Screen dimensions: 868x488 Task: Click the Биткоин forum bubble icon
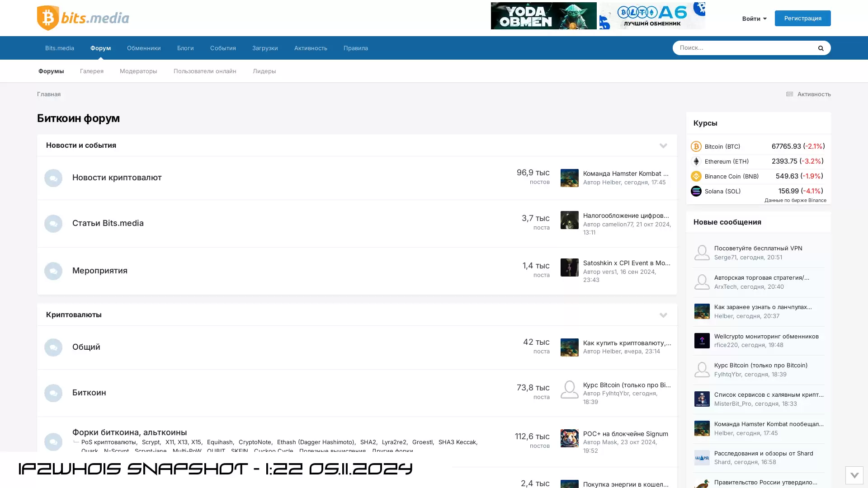click(x=53, y=393)
